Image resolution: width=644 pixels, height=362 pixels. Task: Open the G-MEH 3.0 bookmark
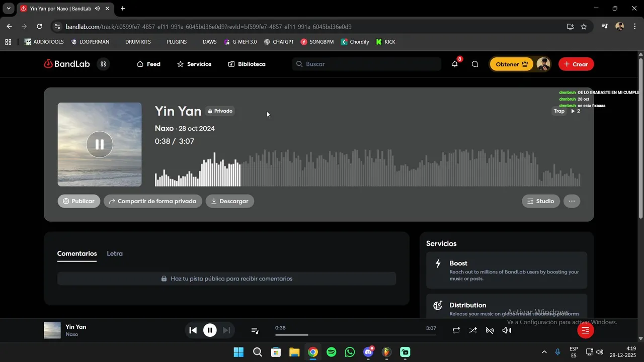point(240,42)
